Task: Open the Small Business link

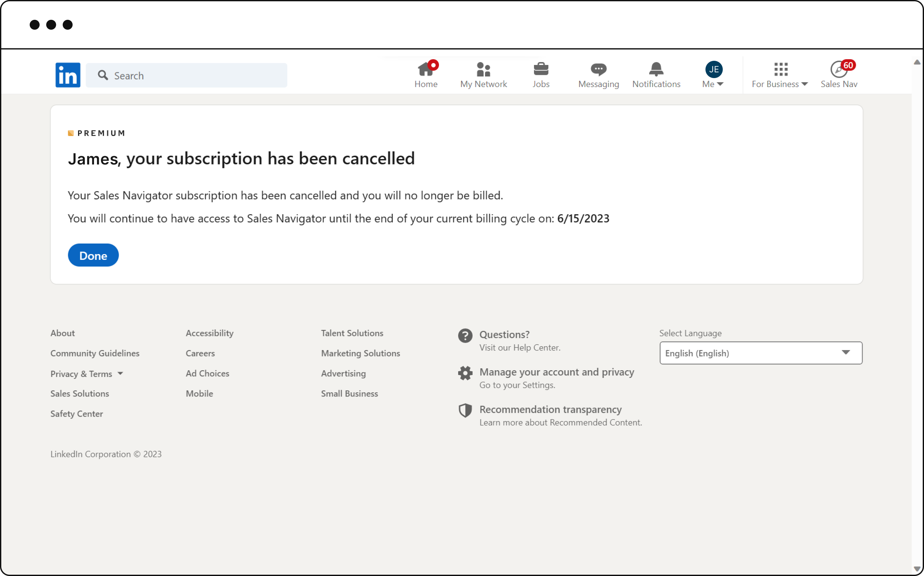Action: (349, 394)
